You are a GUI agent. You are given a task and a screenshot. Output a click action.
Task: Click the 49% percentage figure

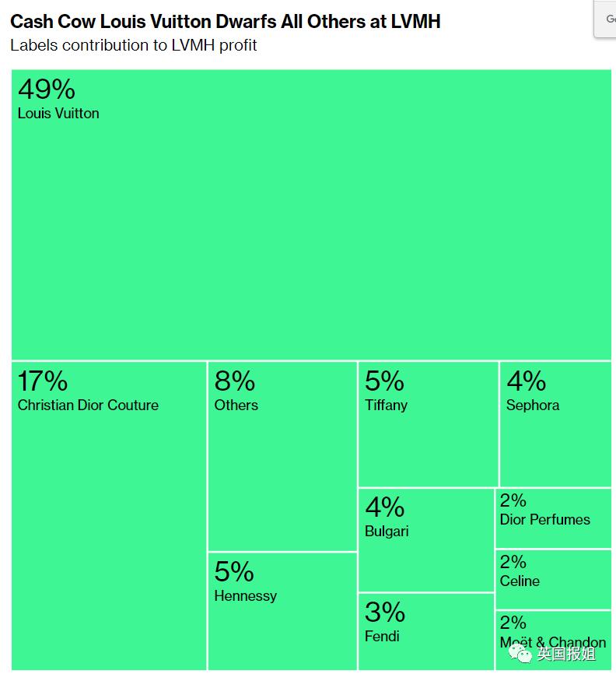[46, 90]
